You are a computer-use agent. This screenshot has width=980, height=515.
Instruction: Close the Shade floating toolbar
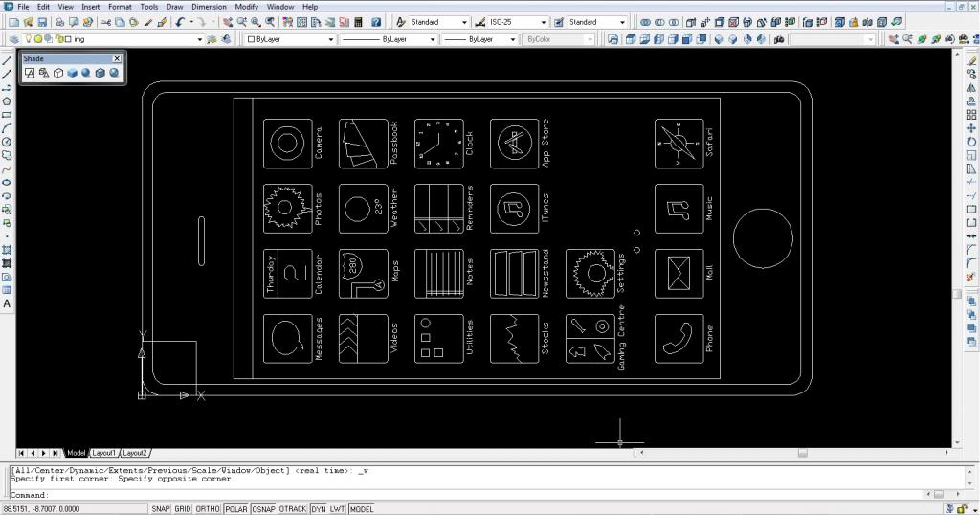point(117,59)
